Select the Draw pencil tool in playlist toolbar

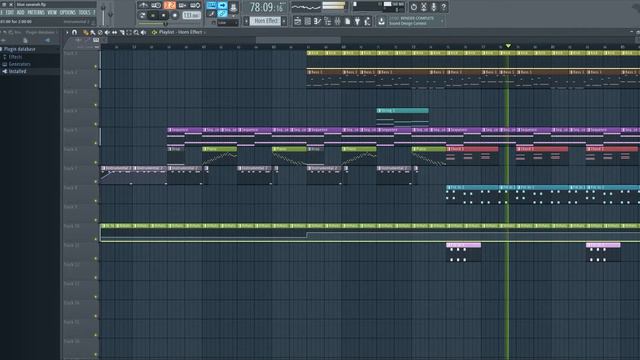point(86,32)
